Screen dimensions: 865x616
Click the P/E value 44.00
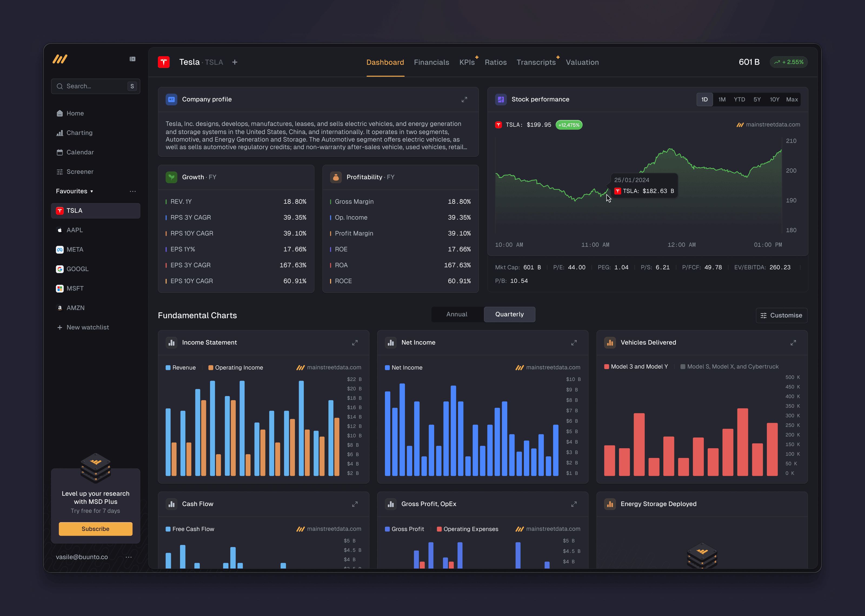tap(577, 267)
